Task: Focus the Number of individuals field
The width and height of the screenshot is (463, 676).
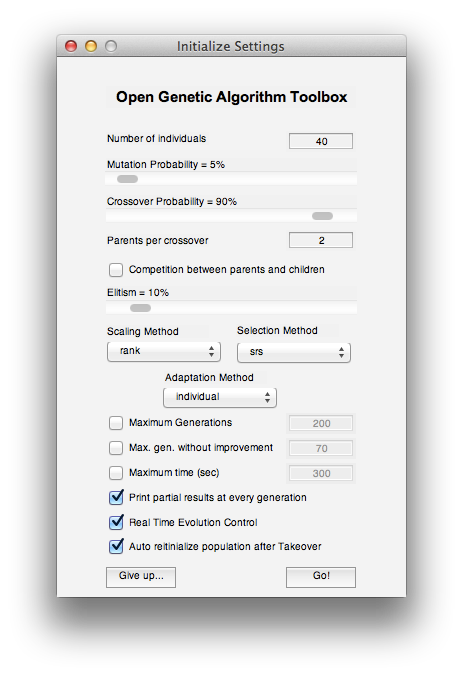Action: [321, 141]
